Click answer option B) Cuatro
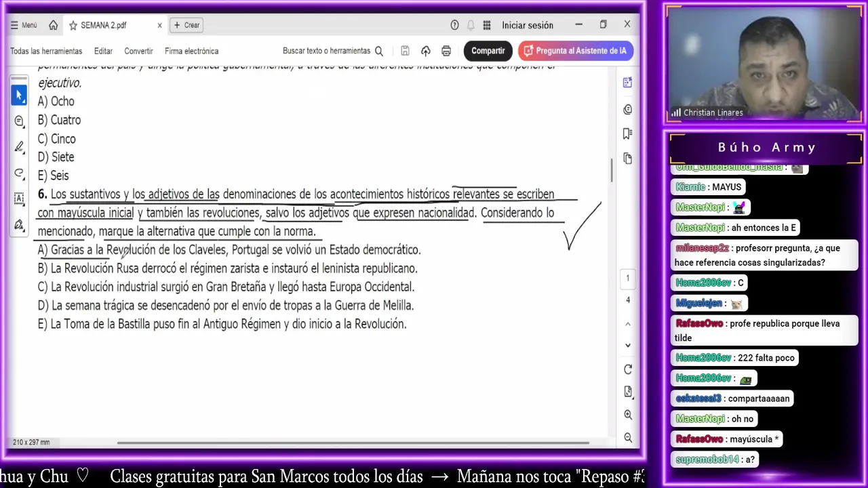868x488 pixels. 59,120
